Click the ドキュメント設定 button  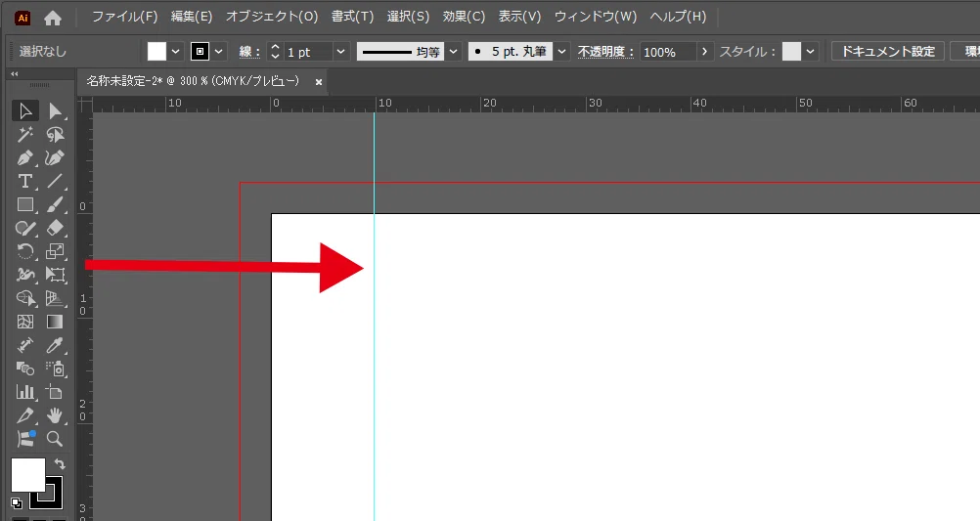pyautogui.click(x=888, y=51)
